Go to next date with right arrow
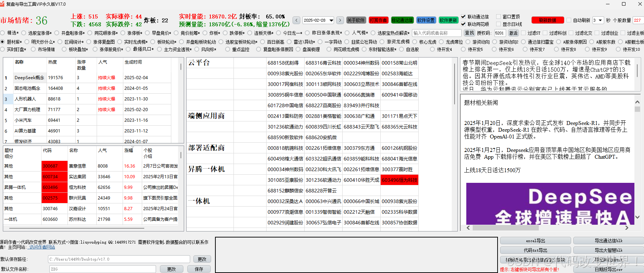Image resolution: width=644 pixels, height=273 pixels. point(340,20)
